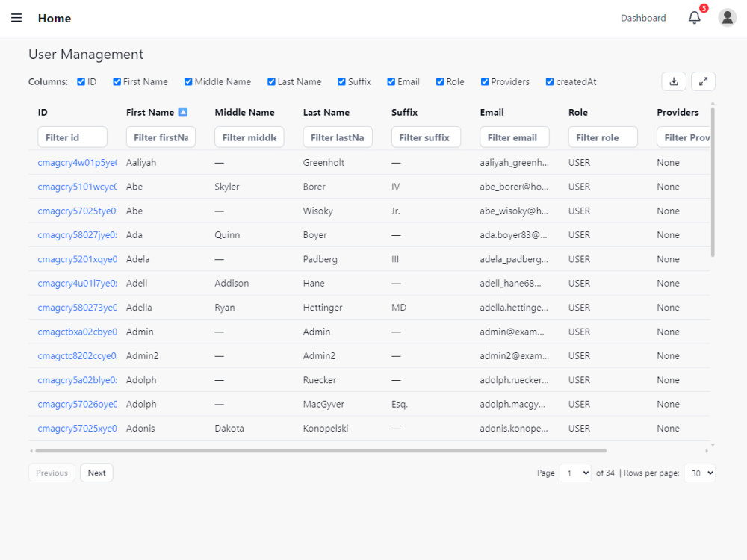The image size is (747, 560).
Task: Click the horizontal table scrollbar
Action: [x=320, y=450]
